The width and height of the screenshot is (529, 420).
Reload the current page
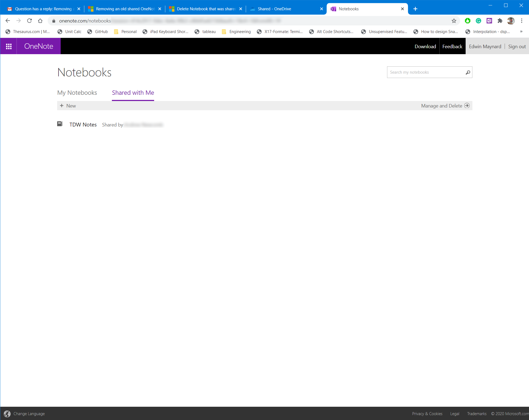(x=29, y=21)
